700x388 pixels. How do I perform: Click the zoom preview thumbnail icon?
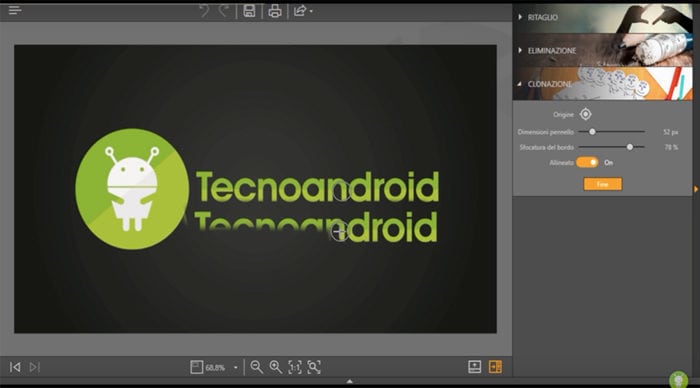point(196,367)
